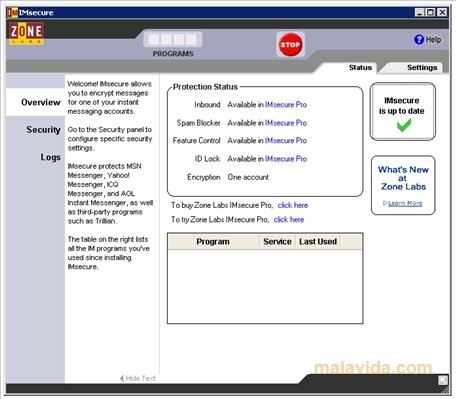The height and width of the screenshot is (399, 456).
Task: Minimize the IMsecure window
Action: coord(420,13)
